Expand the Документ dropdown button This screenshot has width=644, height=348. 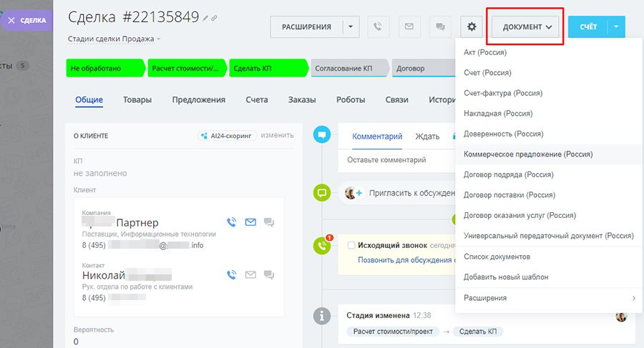click(525, 27)
